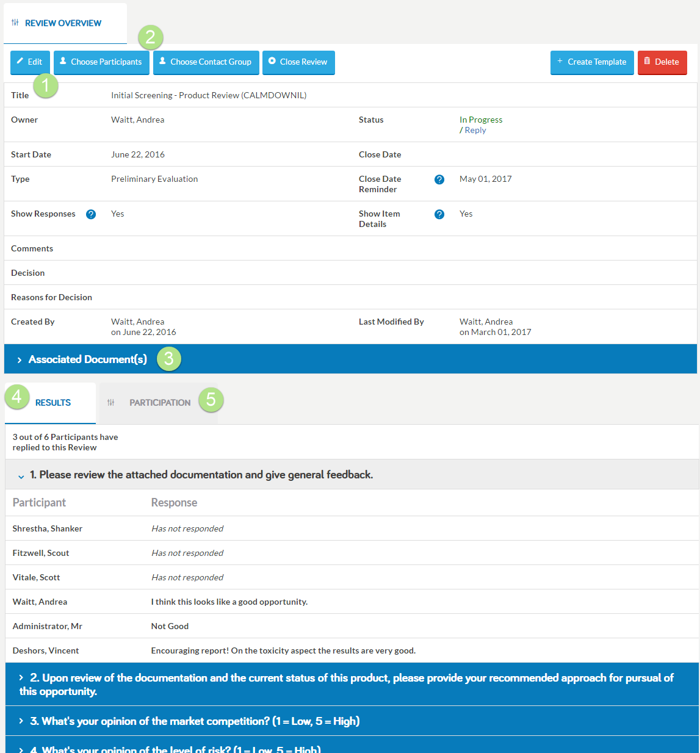
Task: Select participant Fitzwell, Scout
Action: (41, 553)
